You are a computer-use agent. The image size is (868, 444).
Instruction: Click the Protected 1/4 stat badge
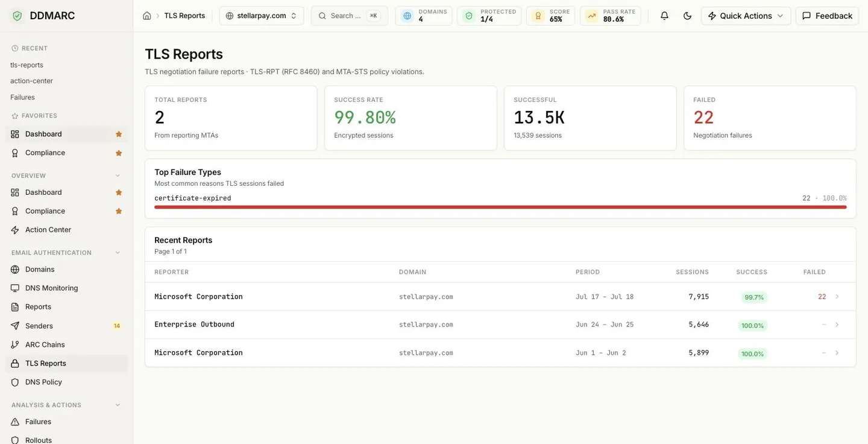coord(489,16)
